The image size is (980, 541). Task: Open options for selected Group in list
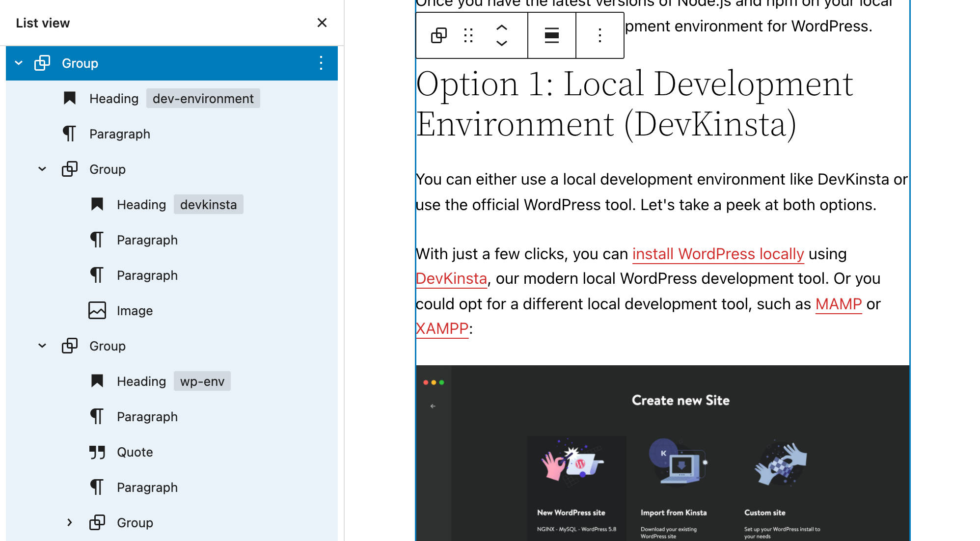pyautogui.click(x=321, y=63)
